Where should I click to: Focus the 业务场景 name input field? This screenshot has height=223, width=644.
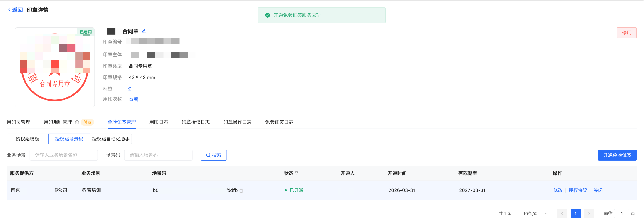(64, 155)
